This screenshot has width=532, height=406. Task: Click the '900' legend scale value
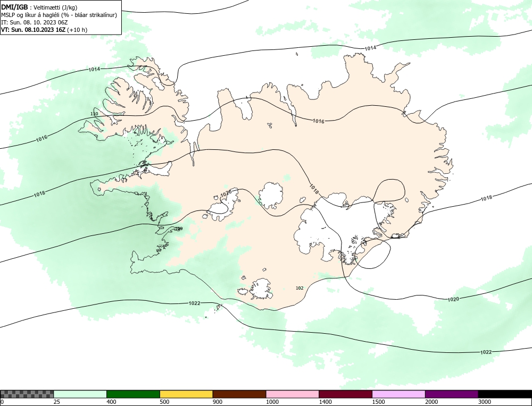click(x=218, y=402)
